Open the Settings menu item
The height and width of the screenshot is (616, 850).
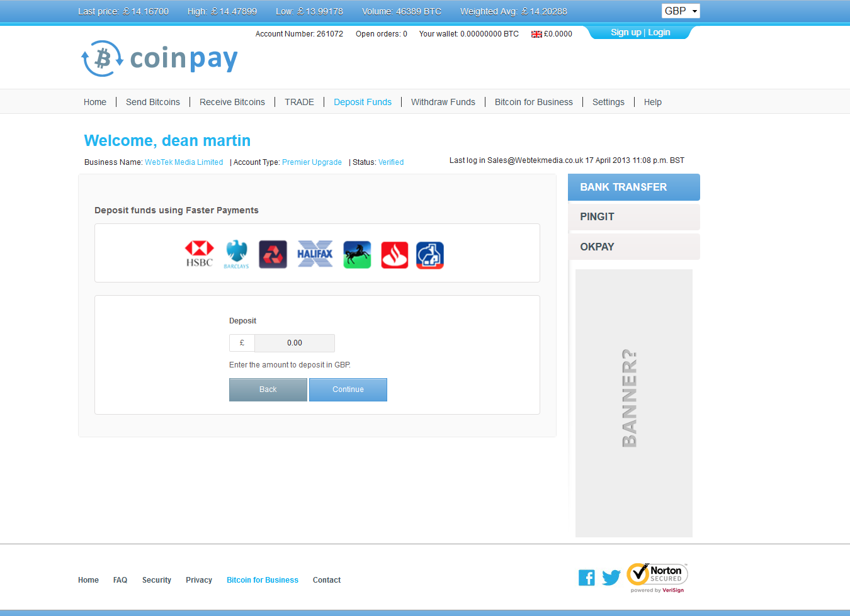point(608,102)
